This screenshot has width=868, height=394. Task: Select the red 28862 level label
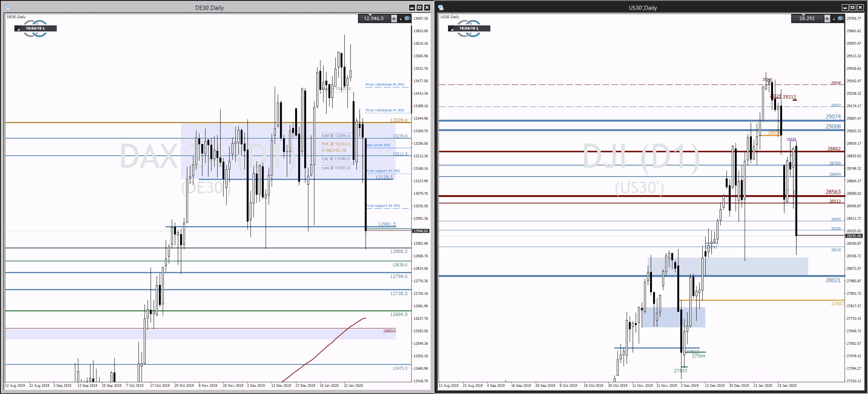834,149
